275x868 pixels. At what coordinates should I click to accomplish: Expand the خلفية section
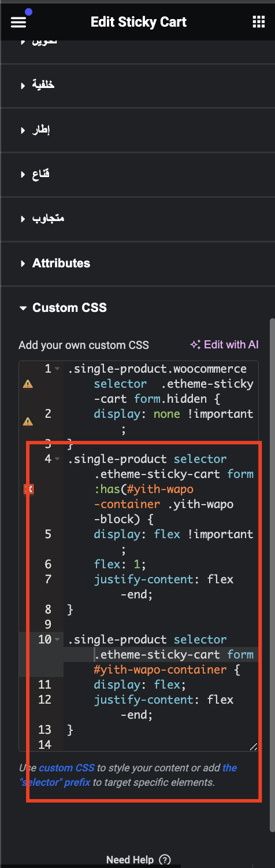pos(38,85)
